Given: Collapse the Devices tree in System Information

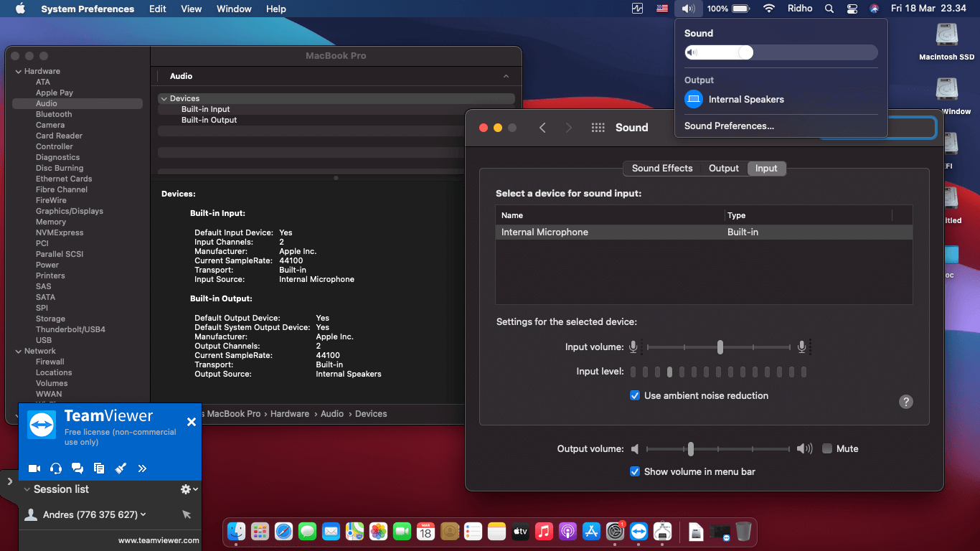Looking at the screenshot, I should [x=164, y=98].
